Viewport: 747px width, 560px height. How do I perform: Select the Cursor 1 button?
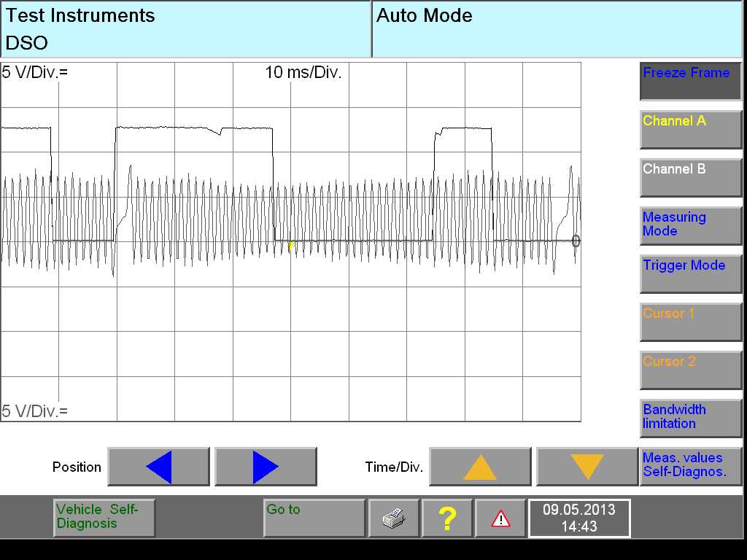point(690,322)
